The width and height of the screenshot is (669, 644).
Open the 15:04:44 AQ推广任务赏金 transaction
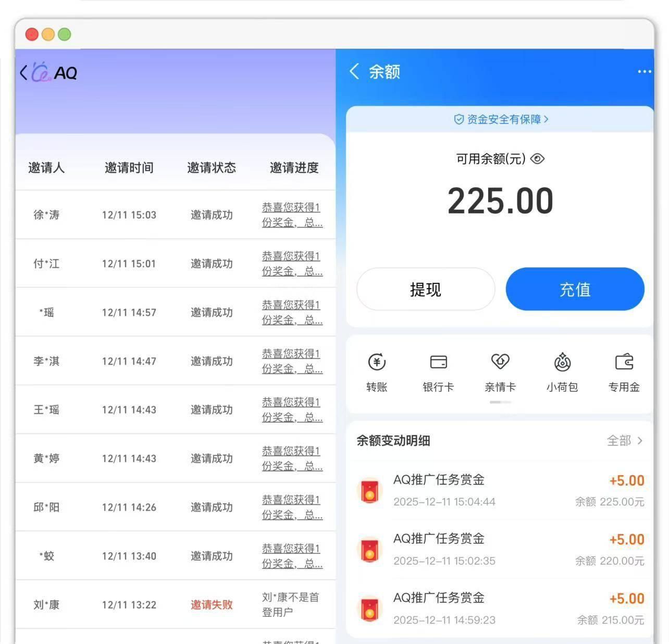[500, 490]
